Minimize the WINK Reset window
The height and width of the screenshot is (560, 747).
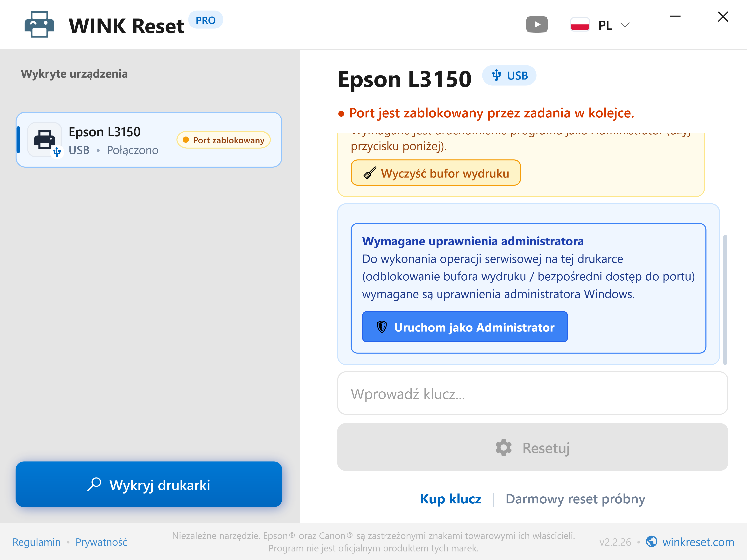[675, 16]
